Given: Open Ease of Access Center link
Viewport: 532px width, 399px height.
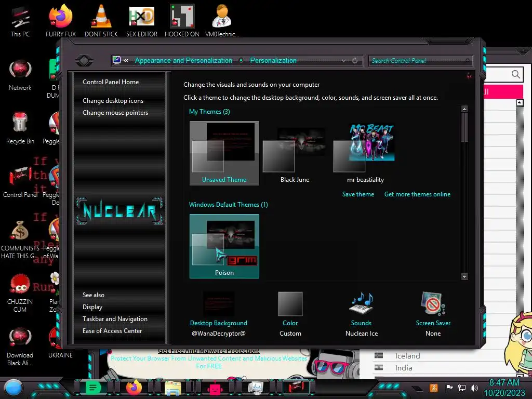Looking at the screenshot, I should (112, 331).
